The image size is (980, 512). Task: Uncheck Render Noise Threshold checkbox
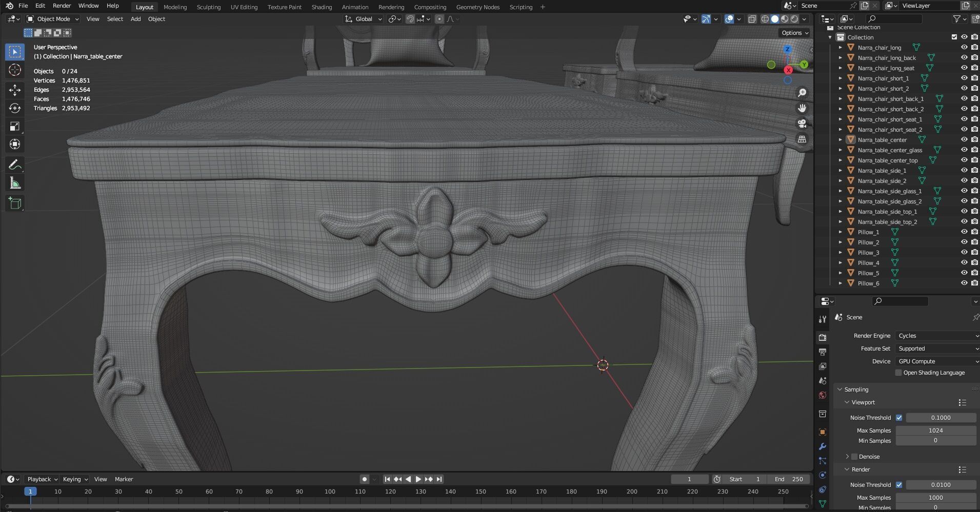click(899, 485)
